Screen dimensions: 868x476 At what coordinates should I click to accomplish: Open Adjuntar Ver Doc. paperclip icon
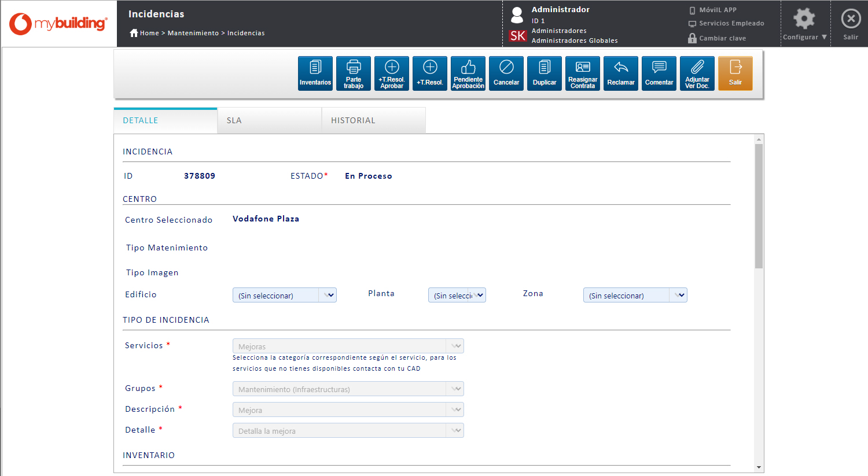coord(697,73)
